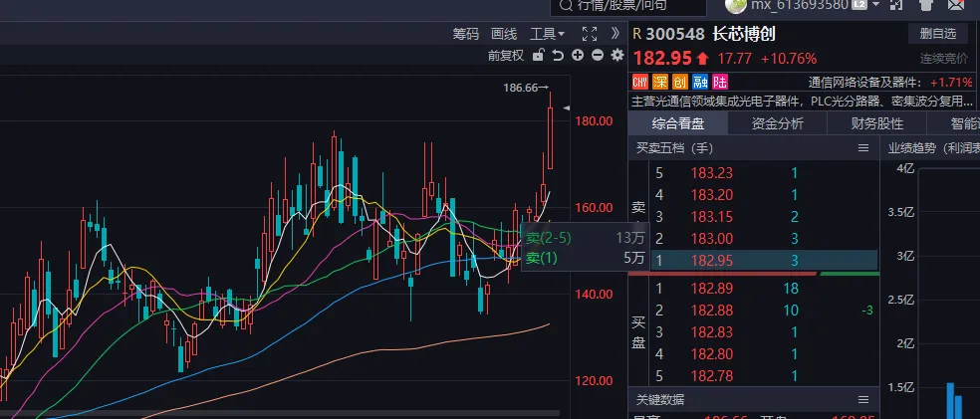
Task: Click the blue bar in 业绩趋势 chart
Action: (x=950, y=400)
